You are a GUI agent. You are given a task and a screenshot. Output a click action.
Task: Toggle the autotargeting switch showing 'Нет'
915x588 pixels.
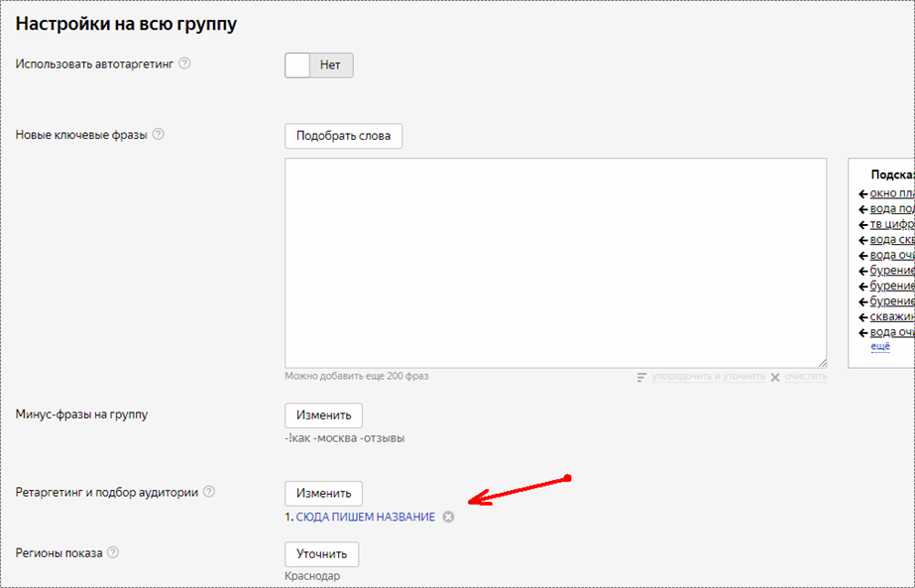tap(319, 65)
